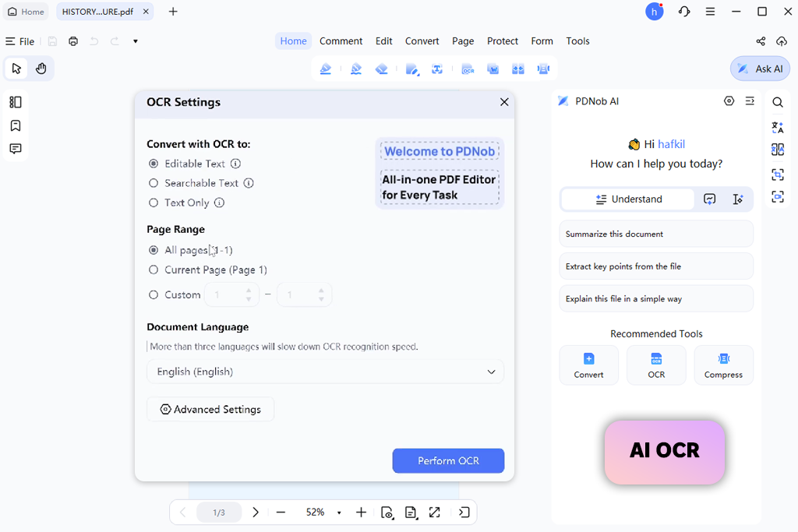The width and height of the screenshot is (798, 532).
Task: Open the search magnifier in right sidebar
Action: click(778, 102)
